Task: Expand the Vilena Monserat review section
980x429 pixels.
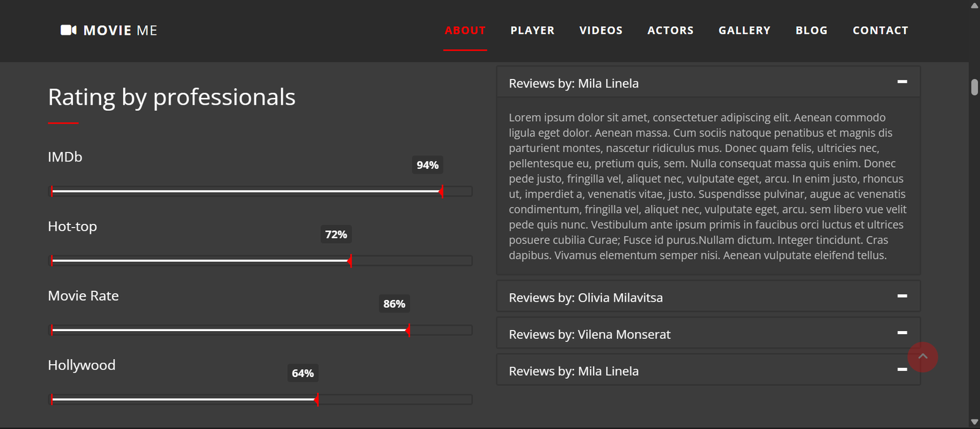Action: [707, 334]
